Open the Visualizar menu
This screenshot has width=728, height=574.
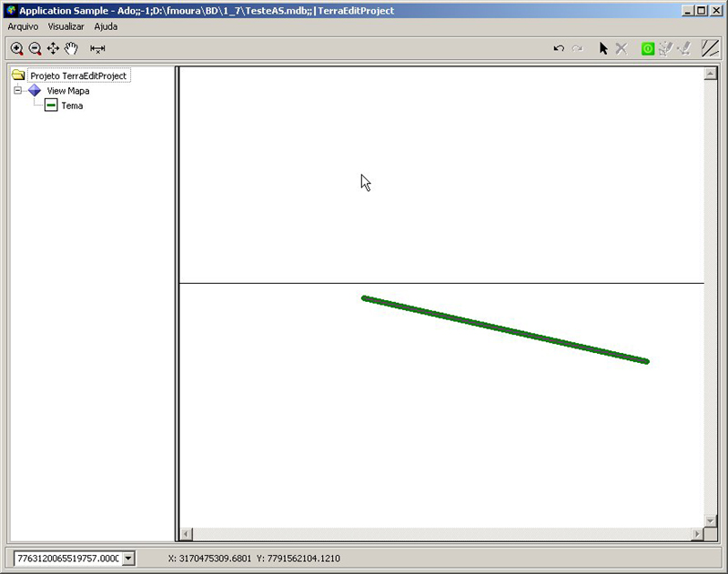(x=66, y=27)
